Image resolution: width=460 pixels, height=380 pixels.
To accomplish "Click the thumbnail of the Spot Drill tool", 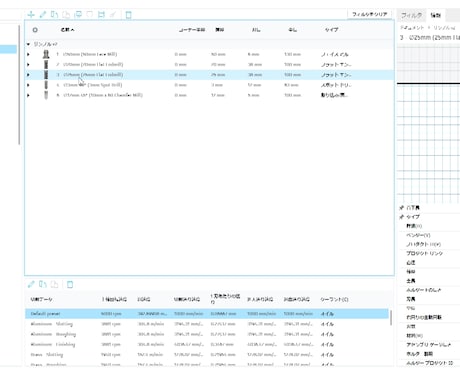I will pos(46,85).
